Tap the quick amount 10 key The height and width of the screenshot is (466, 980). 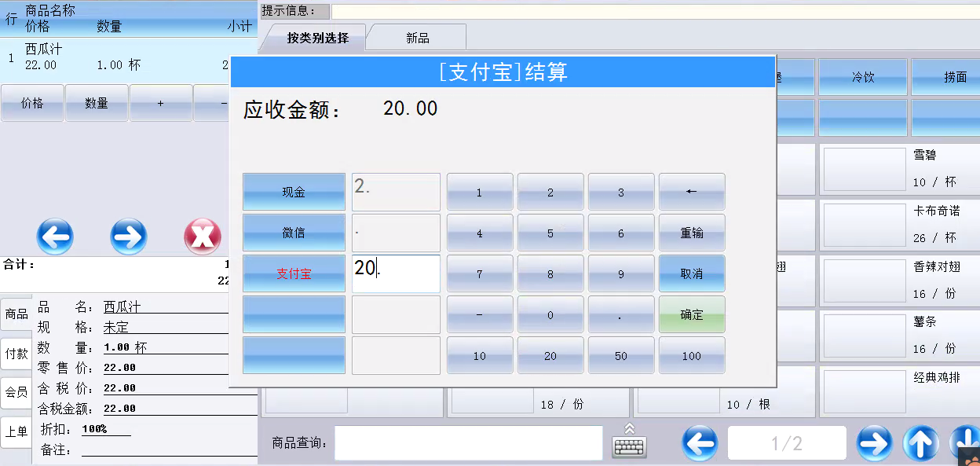point(480,355)
